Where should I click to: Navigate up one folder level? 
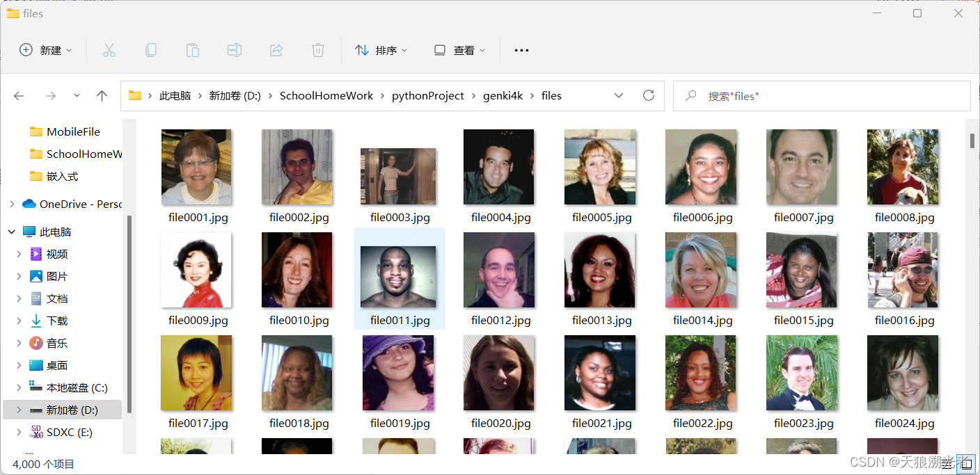[x=102, y=96]
